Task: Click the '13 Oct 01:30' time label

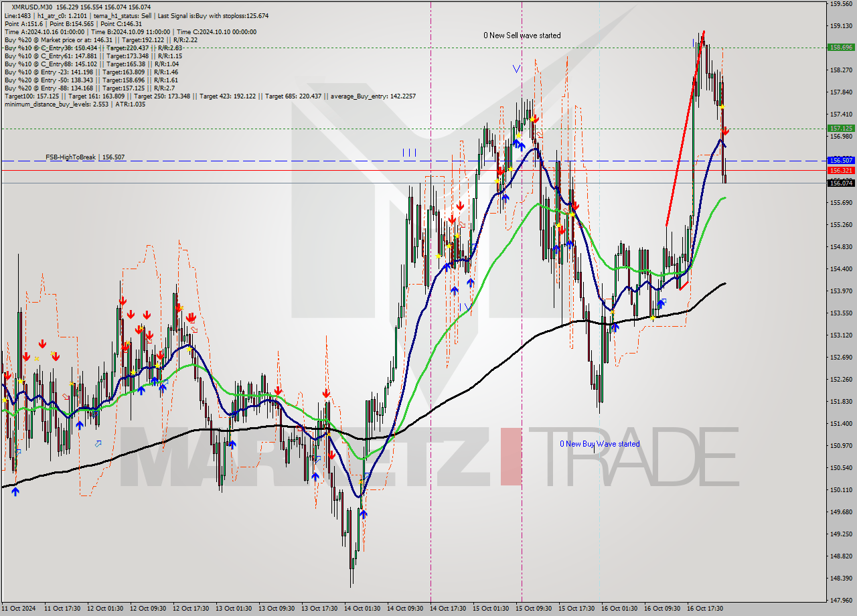Action: (x=234, y=609)
